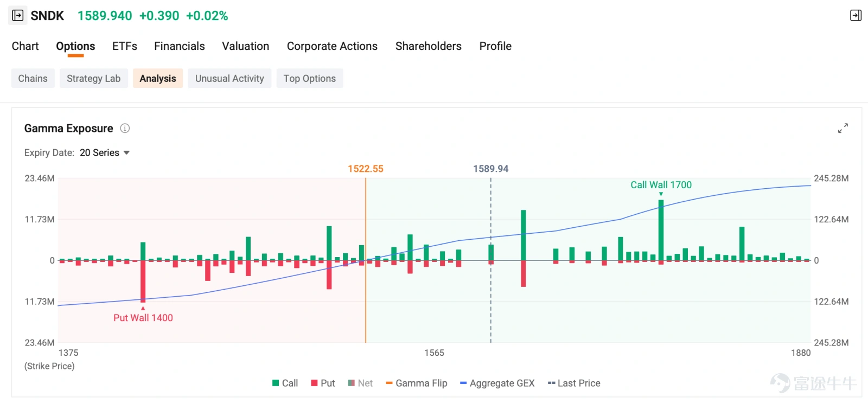Toggle Aggregate GEX line in legend
The width and height of the screenshot is (868, 403).
click(x=497, y=383)
